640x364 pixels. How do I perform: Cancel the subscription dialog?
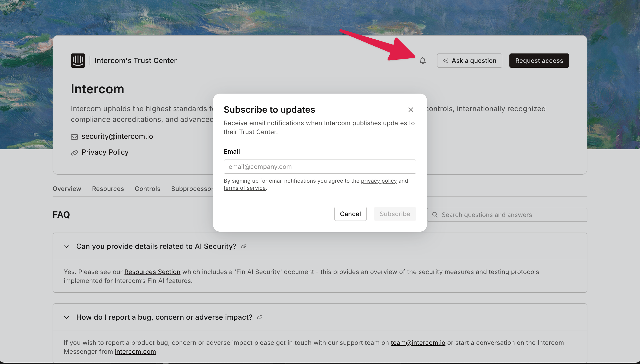(350, 214)
